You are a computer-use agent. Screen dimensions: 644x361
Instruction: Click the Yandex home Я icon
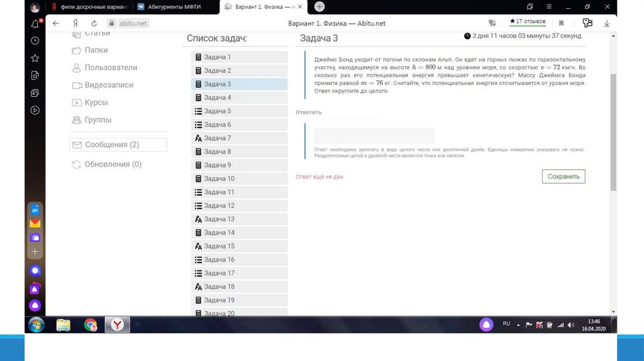coord(75,23)
